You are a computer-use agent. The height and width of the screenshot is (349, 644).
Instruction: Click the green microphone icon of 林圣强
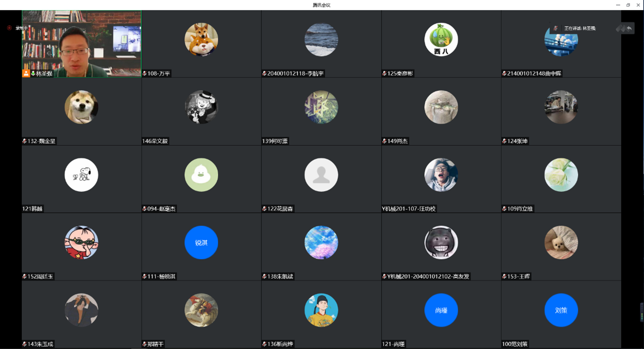tap(33, 74)
